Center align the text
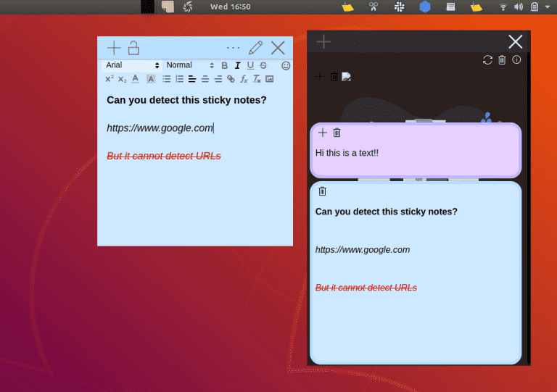This screenshot has height=392, width=557. (x=205, y=79)
